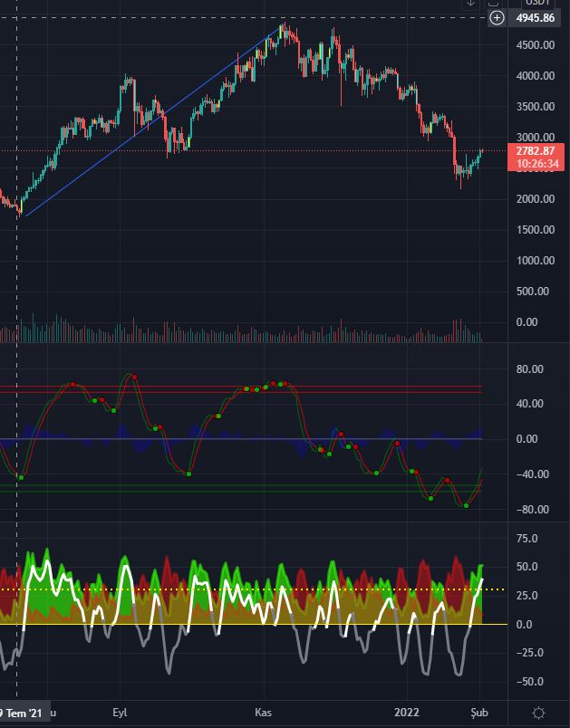Click the −40.00 oscillator scale label
Screen dimensions: 570x728
532,474
